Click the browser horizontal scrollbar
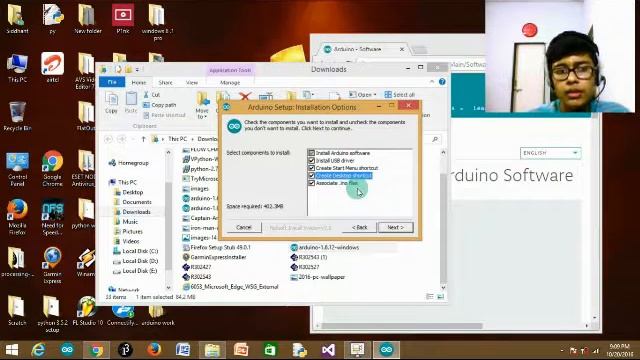Image resolution: width=640 pixels, height=360 pixels. 403,326
